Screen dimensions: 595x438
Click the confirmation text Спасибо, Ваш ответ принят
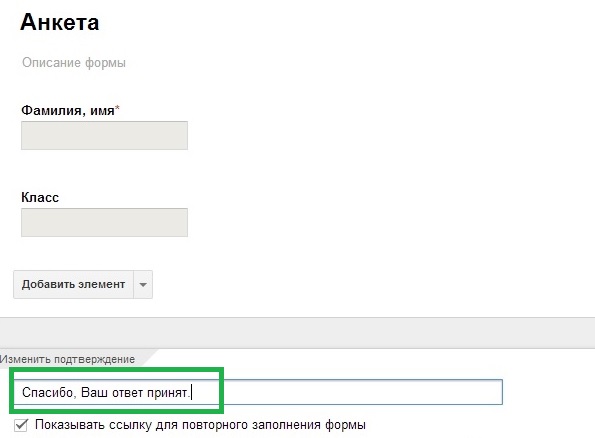pos(105,392)
